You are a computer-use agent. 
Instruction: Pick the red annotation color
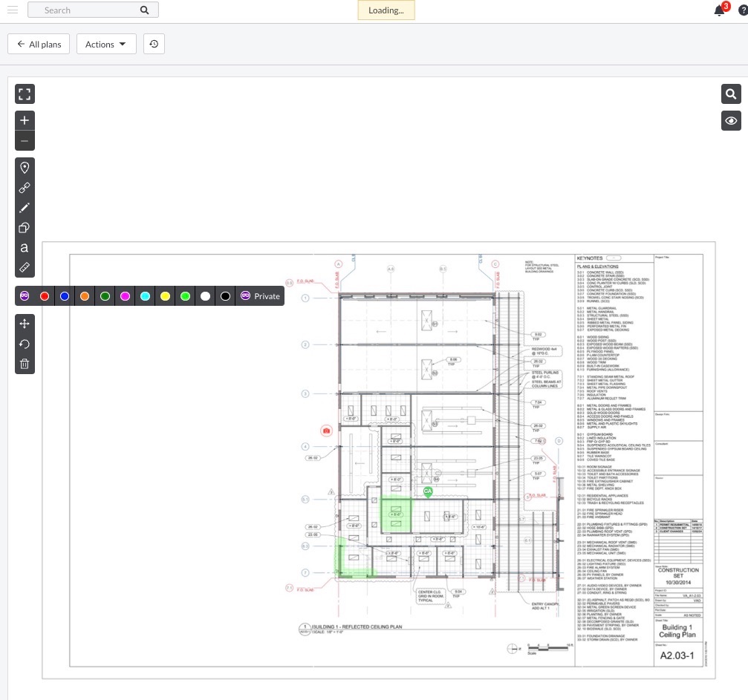click(45, 296)
